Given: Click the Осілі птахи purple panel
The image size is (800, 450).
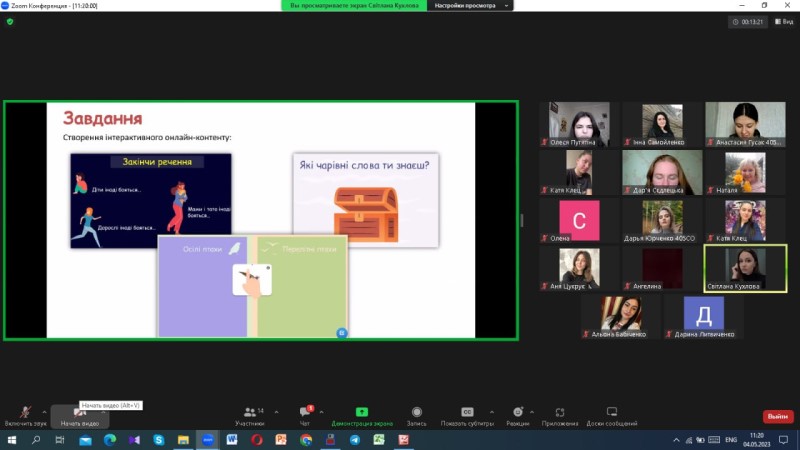Looking at the screenshot, I should point(203,286).
